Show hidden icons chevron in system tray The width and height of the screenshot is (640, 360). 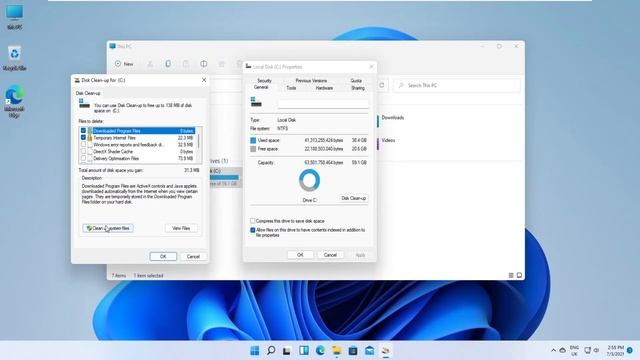click(553, 350)
